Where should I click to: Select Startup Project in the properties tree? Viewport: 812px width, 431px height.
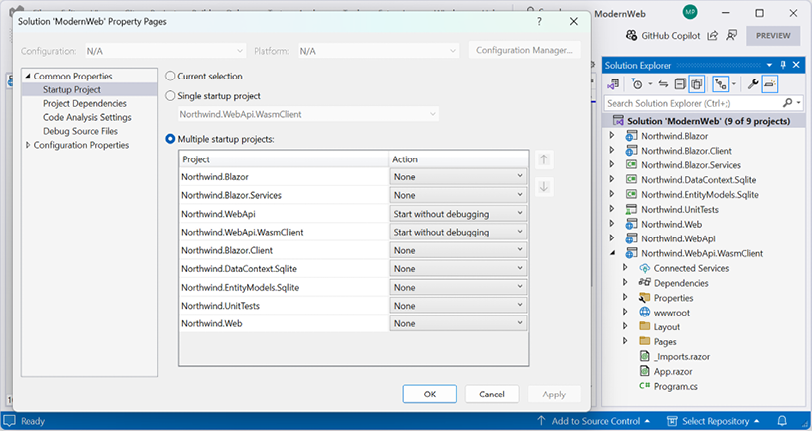tap(72, 90)
